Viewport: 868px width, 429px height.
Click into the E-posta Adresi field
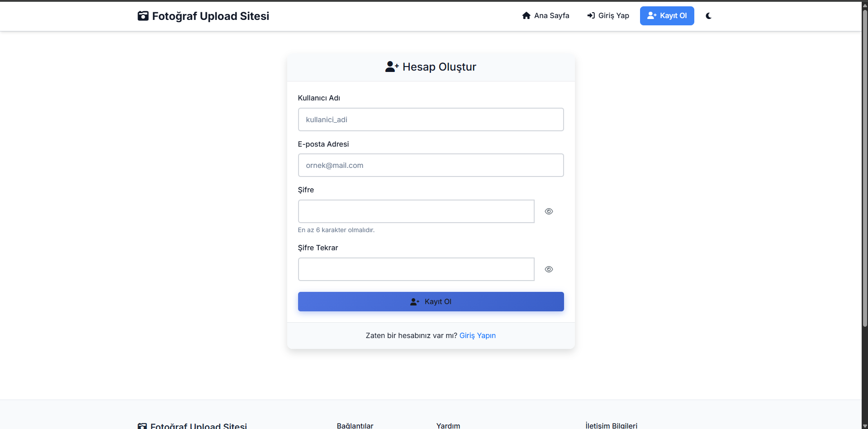pyautogui.click(x=431, y=165)
